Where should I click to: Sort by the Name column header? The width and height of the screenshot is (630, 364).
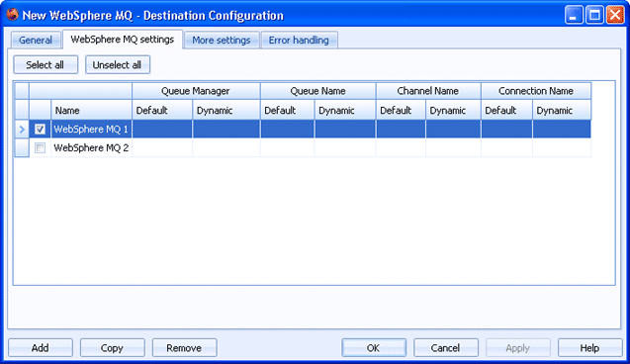(x=91, y=110)
